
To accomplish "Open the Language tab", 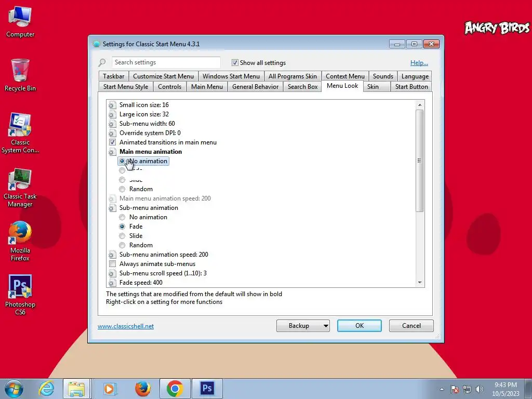I will point(415,76).
